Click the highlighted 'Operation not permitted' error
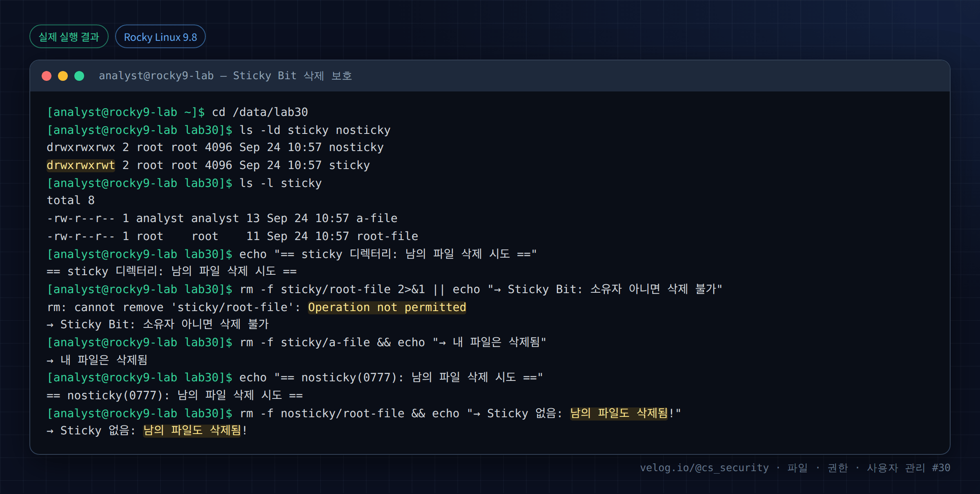This screenshot has width=980, height=494. 387,307
